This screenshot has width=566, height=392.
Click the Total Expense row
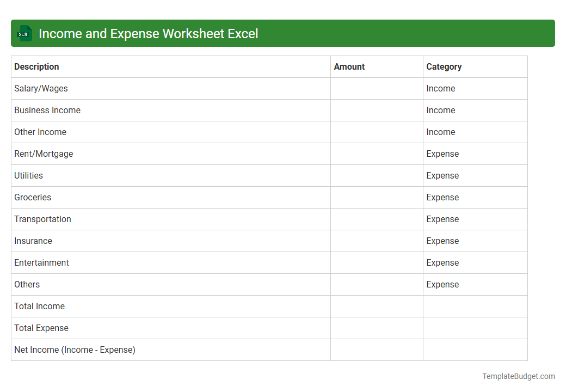point(41,328)
